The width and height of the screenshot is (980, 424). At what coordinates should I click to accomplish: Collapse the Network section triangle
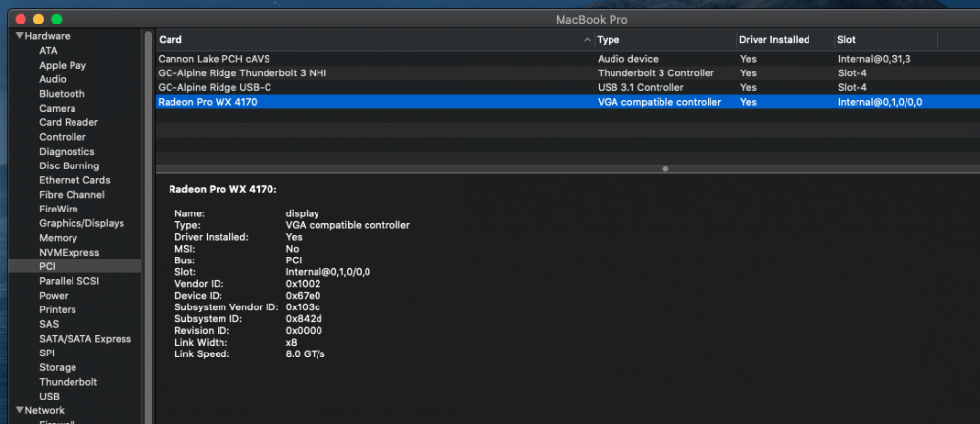pyautogui.click(x=20, y=410)
